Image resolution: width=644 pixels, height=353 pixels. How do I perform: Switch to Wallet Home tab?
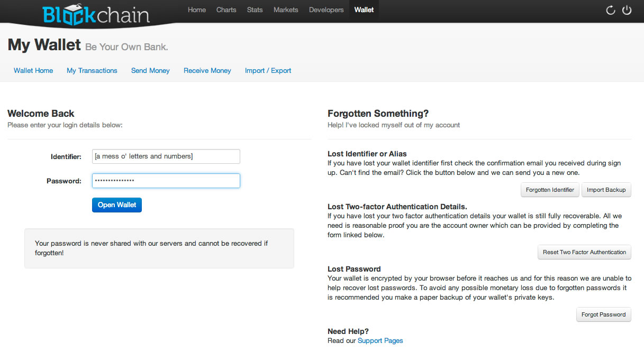[x=33, y=71]
